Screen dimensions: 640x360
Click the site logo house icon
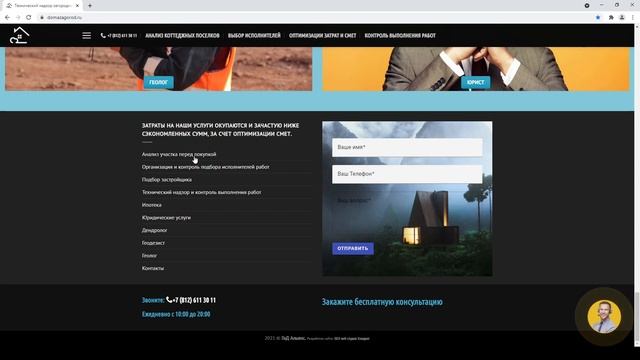click(19, 35)
